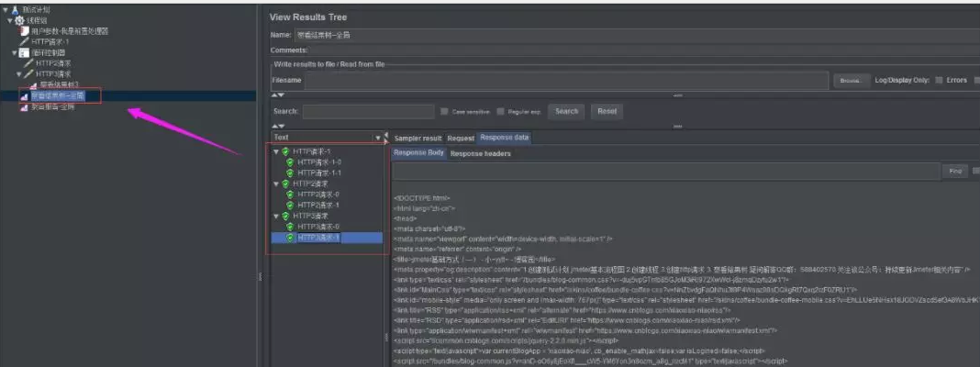Click into the Name text field
This screenshot has height=367, width=980.
point(637,36)
